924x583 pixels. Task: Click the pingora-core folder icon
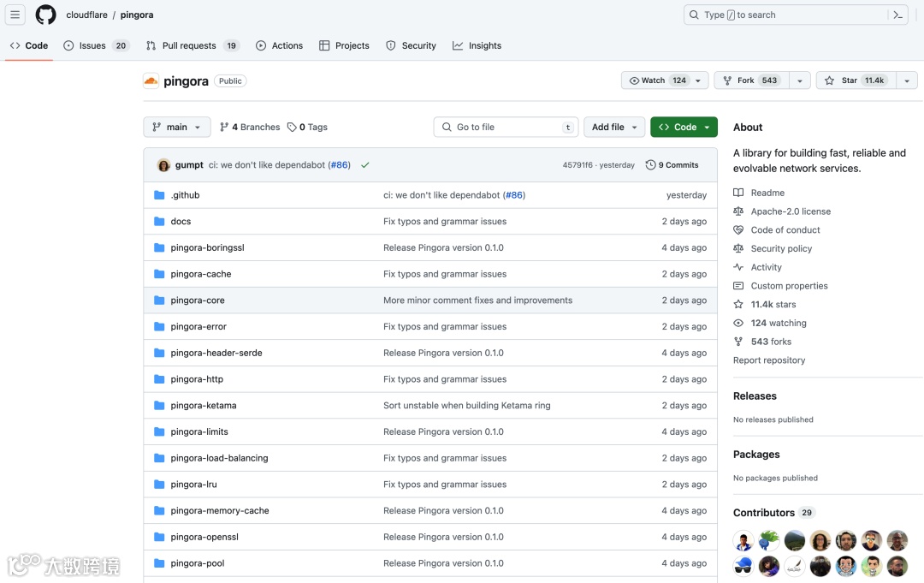click(159, 300)
